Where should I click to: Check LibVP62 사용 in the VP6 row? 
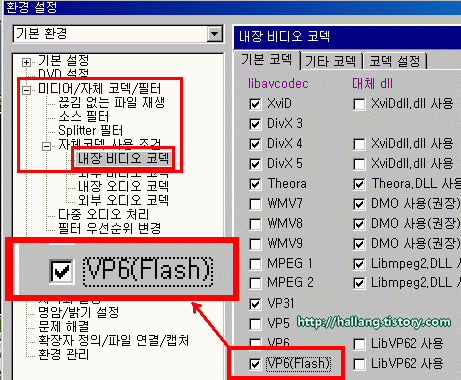359,344
